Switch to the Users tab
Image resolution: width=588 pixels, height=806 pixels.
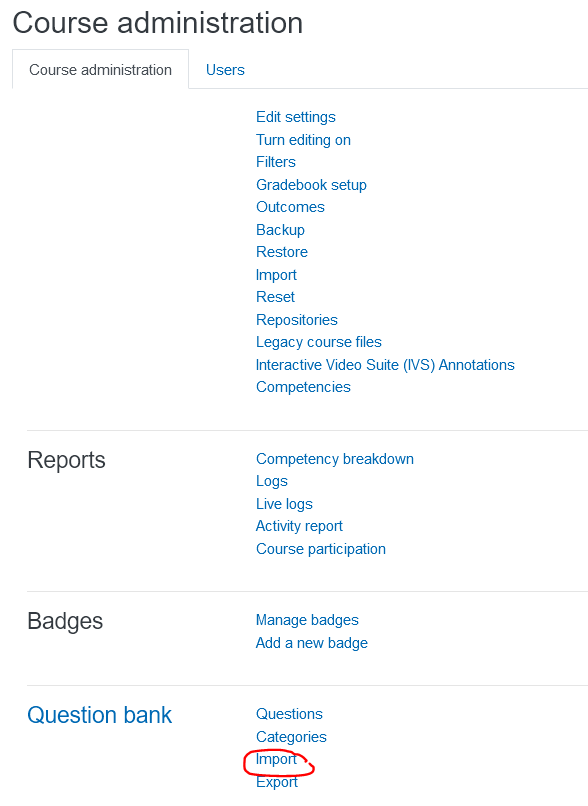pyautogui.click(x=225, y=70)
